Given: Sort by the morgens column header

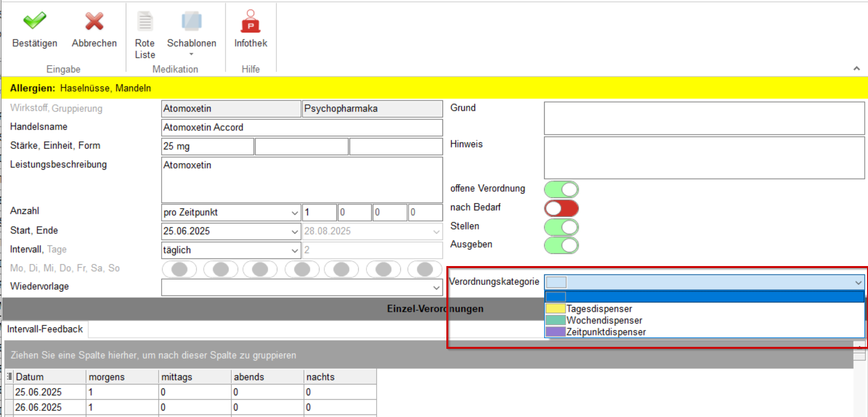Looking at the screenshot, I should coord(122,377).
